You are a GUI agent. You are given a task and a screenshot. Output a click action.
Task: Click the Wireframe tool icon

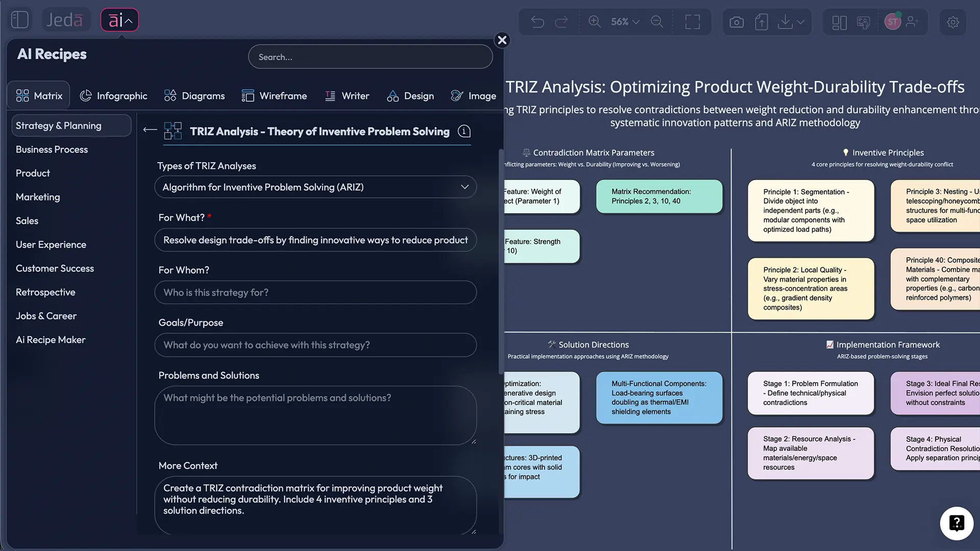tap(248, 95)
